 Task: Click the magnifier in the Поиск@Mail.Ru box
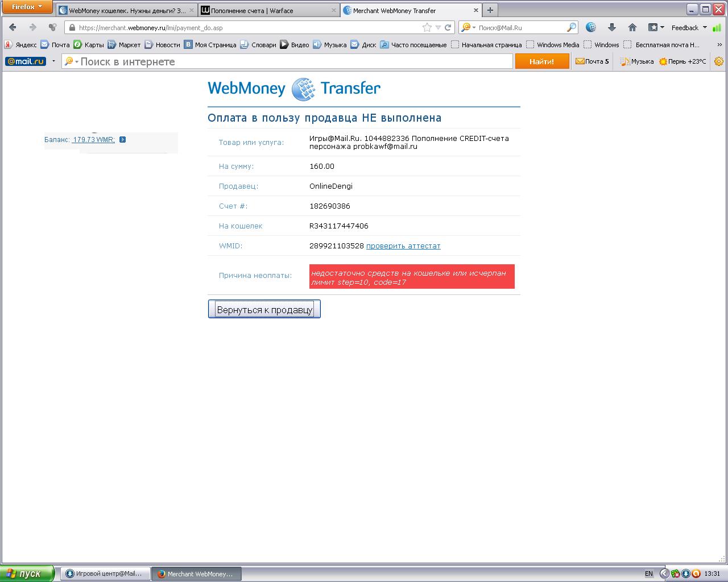tap(572, 27)
